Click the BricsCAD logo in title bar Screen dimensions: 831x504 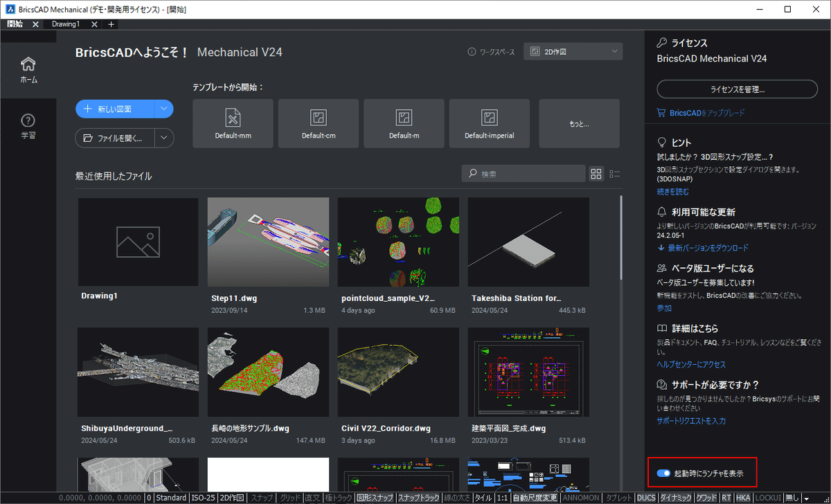(x=10, y=10)
